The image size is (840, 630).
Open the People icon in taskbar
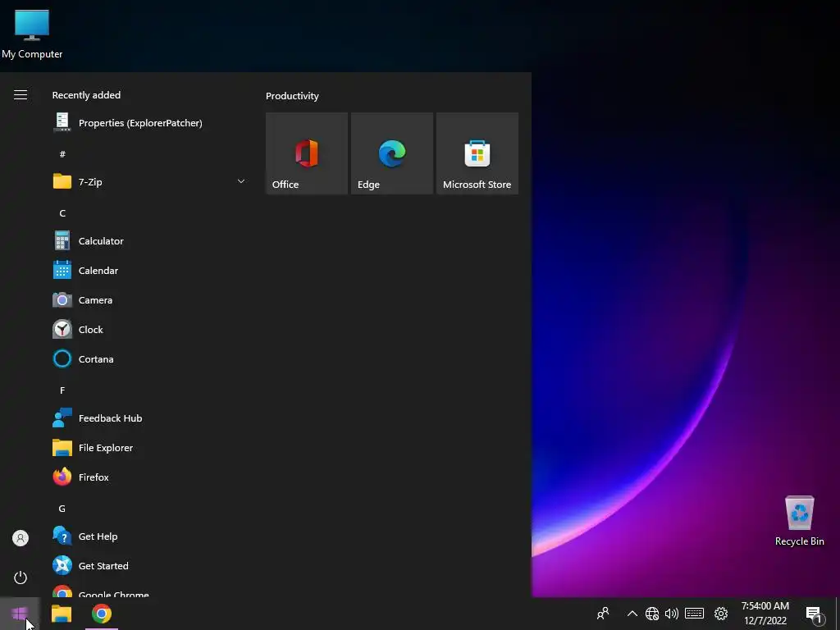coord(603,613)
